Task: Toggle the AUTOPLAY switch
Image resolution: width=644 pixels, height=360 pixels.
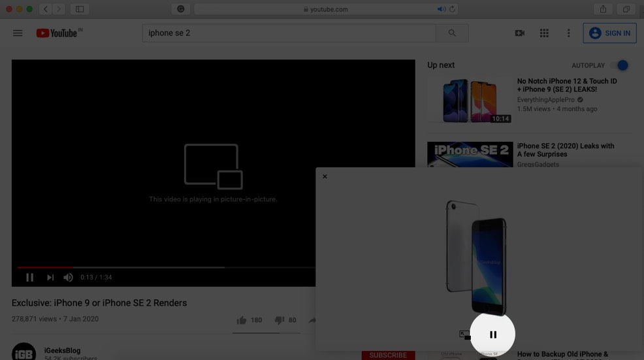Action: [x=619, y=65]
